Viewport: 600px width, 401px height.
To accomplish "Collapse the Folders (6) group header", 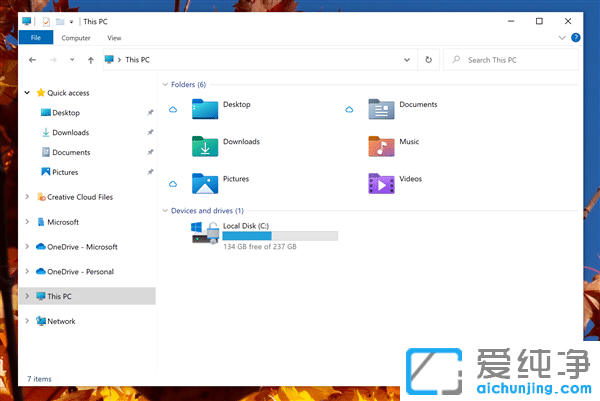I will [164, 85].
